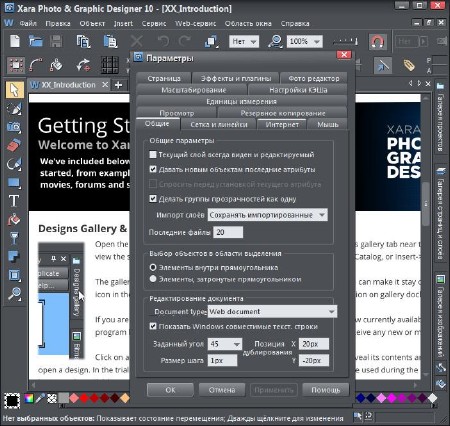
Task: Pick the Transparency glass tool
Action: coord(14,238)
